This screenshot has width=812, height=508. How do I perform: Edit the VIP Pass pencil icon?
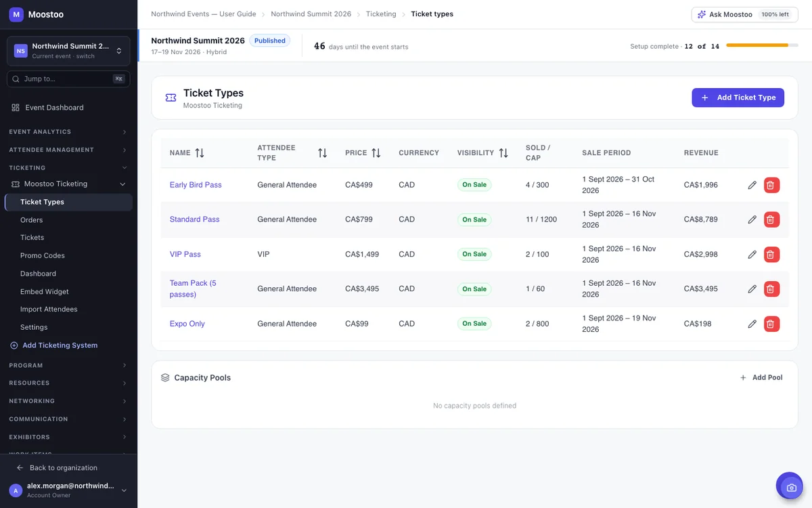tap(752, 254)
